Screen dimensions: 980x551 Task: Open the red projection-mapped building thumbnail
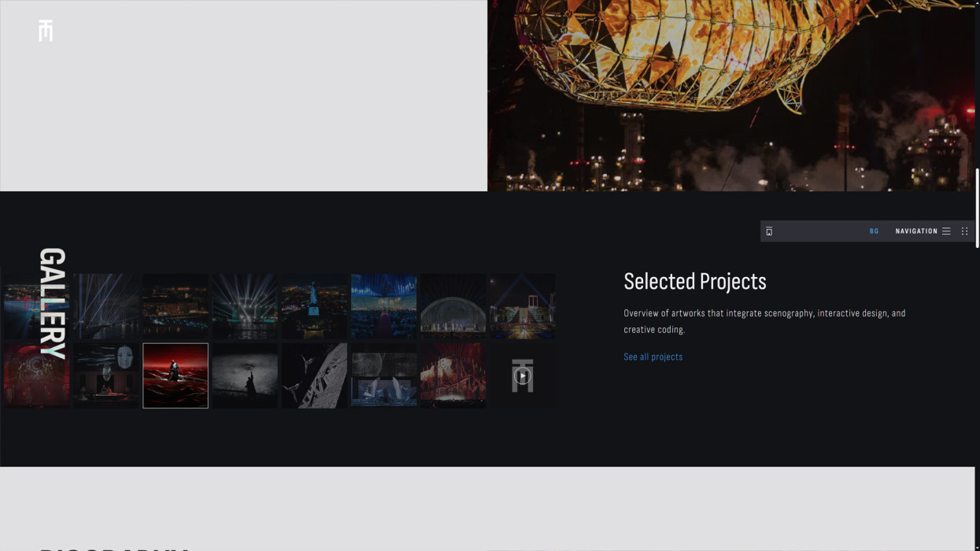[x=453, y=375]
